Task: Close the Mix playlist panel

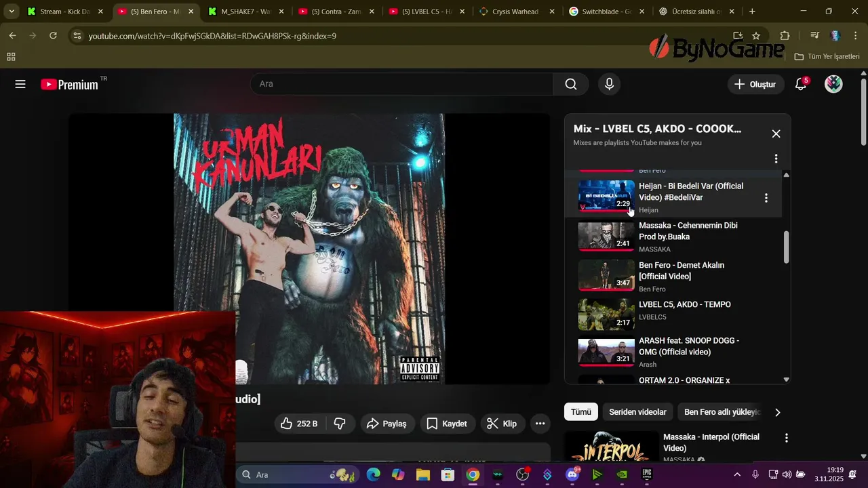Action: (x=776, y=134)
